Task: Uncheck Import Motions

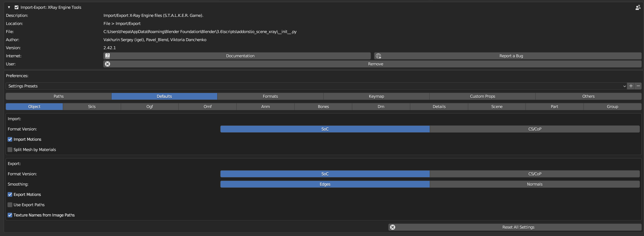Action: 10,139
